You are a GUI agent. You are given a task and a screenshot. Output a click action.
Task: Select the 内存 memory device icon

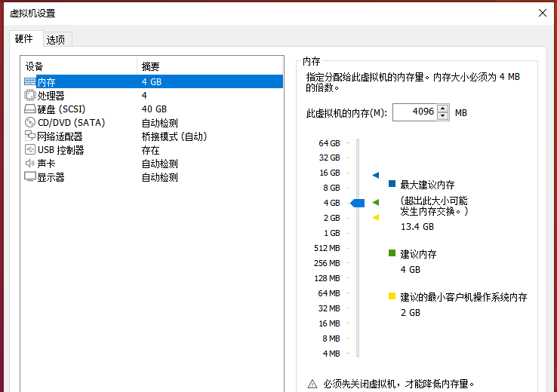tap(30, 82)
